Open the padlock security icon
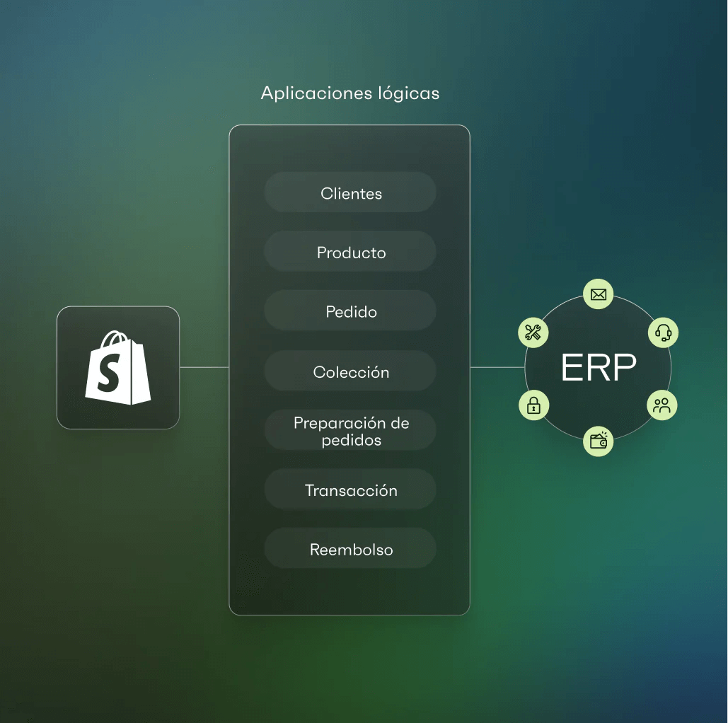The width and height of the screenshot is (728, 723). point(534,405)
